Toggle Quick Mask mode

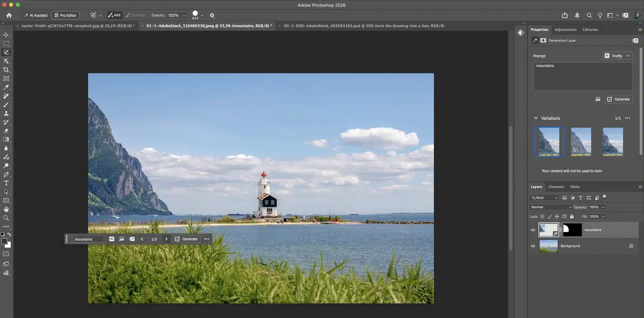click(6, 254)
